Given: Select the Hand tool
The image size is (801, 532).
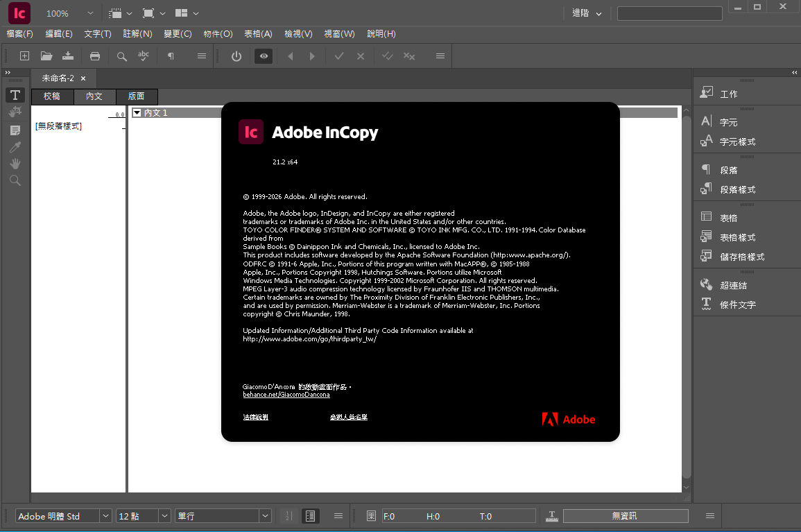Looking at the screenshot, I should click(x=15, y=164).
